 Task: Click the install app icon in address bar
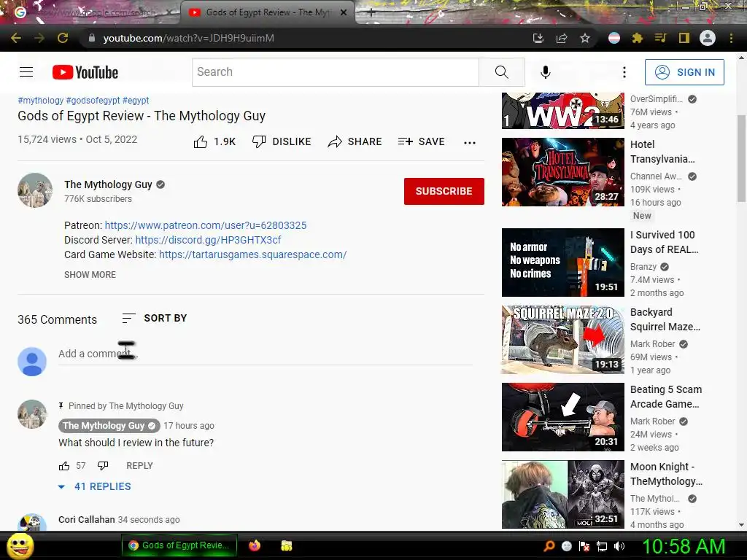point(538,38)
